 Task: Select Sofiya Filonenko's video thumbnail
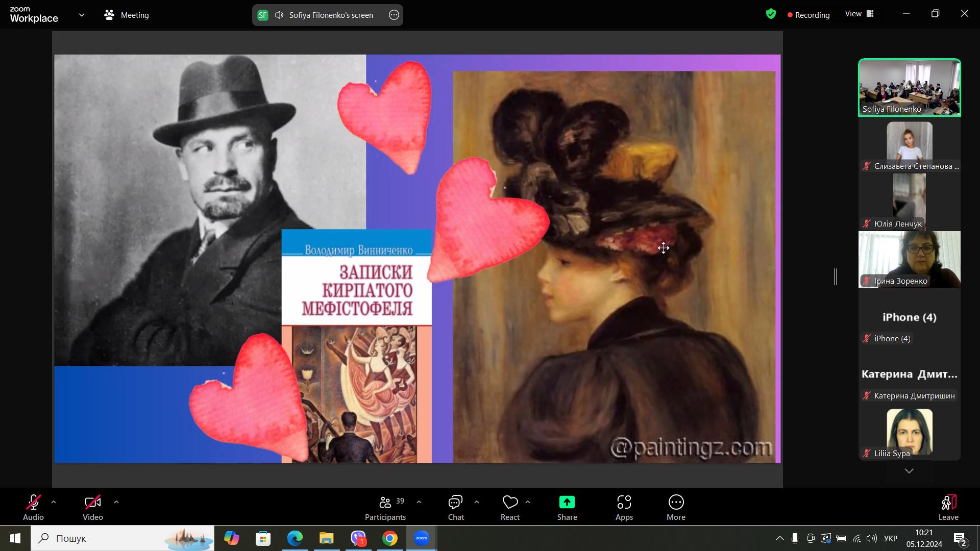[x=909, y=88]
